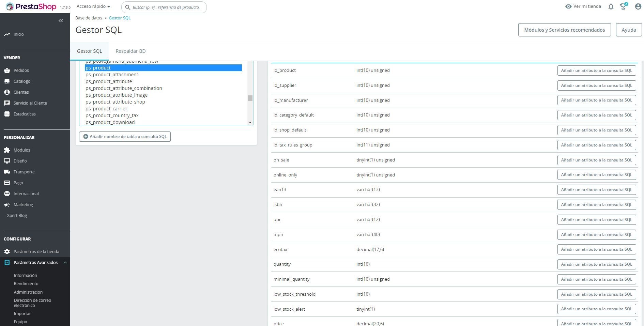Open the Importar submenu item
This screenshot has width=644, height=326.
pos(22,314)
